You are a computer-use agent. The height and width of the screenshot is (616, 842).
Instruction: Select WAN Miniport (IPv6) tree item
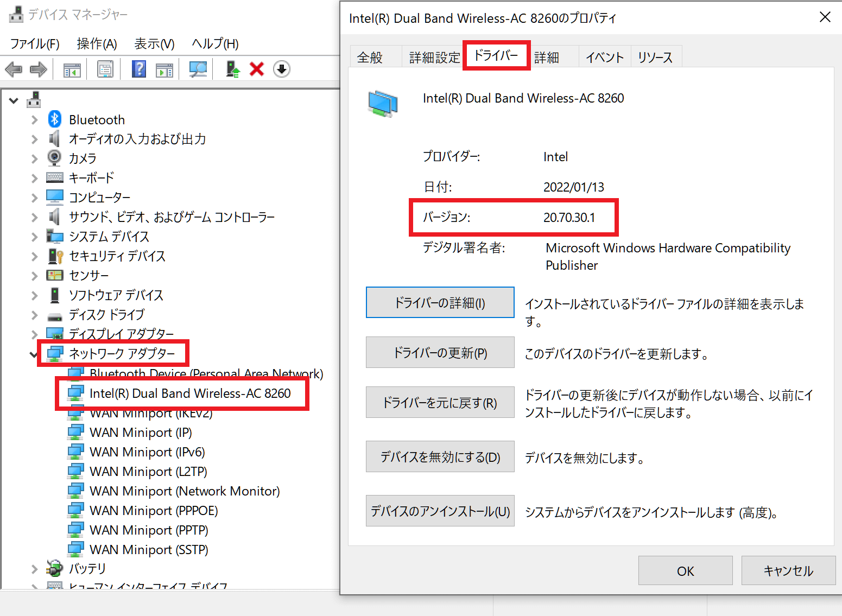(147, 452)
